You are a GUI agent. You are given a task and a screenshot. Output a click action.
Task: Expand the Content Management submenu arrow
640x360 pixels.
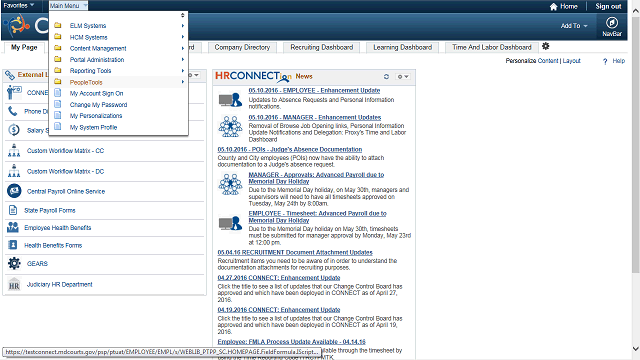pyautogui.click(x=183, y=48)
